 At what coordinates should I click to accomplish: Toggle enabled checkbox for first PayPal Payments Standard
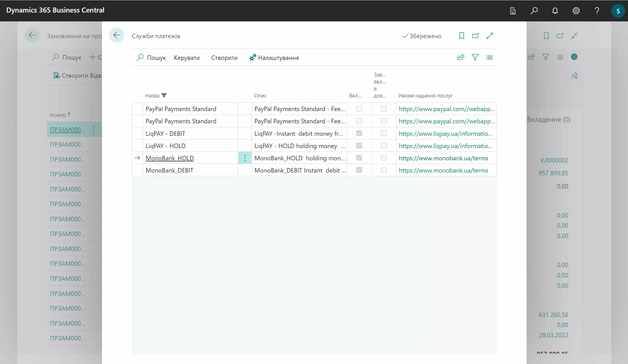[359, 109]
